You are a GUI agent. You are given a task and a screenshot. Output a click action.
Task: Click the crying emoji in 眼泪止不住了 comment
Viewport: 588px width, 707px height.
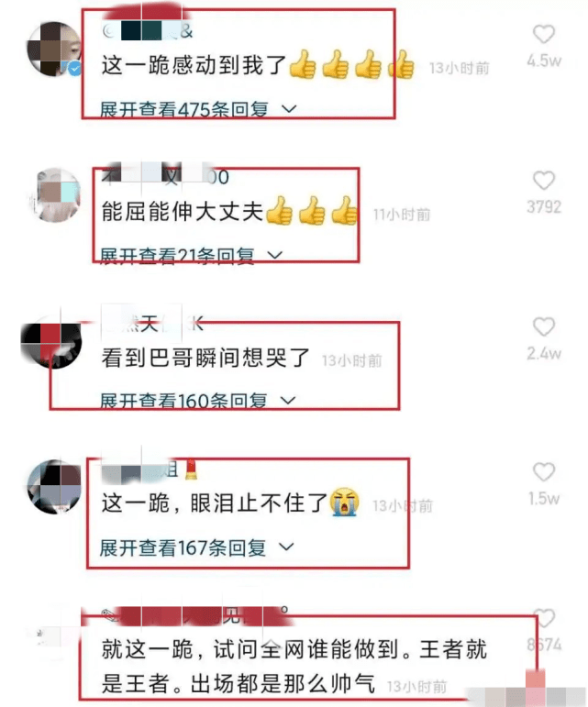tap(345, 502)
